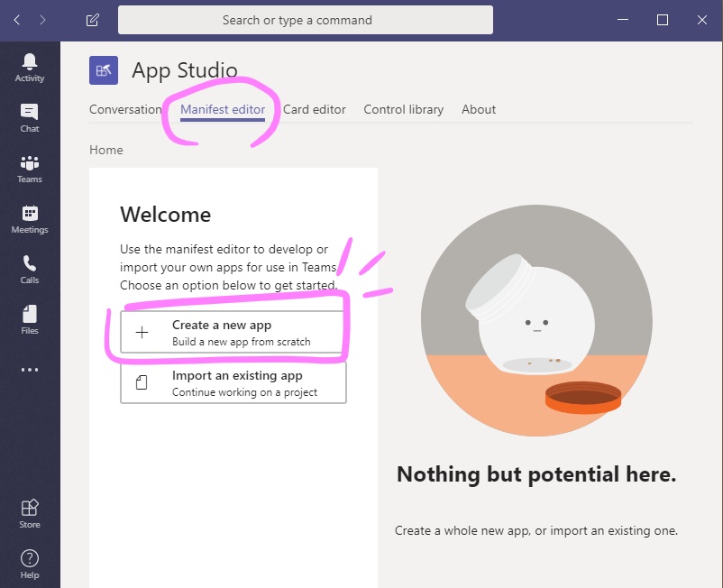Select the Manifest editor tab
723x588 pixels.
tap(223, 109)
